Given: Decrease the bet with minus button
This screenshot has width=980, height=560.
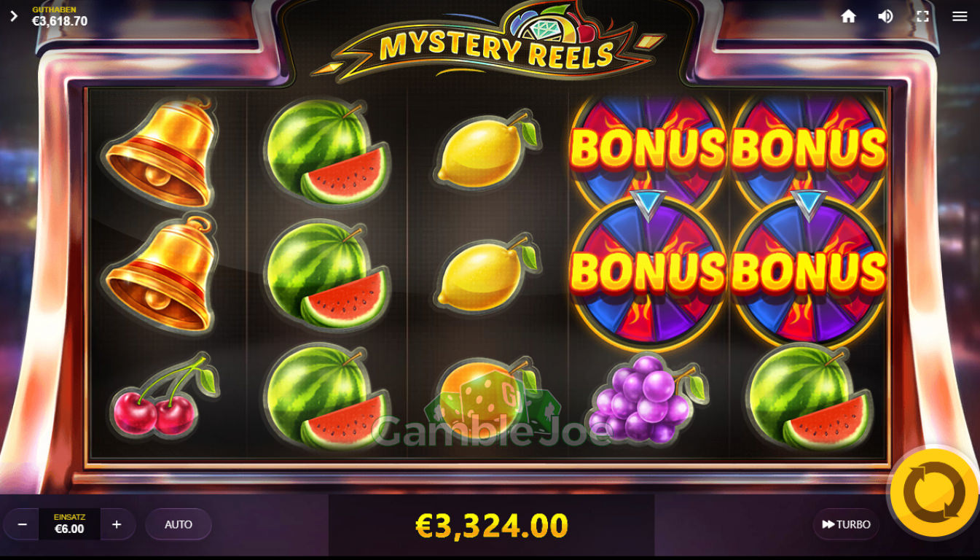Looking at the screenshot, I should (23, 524).
